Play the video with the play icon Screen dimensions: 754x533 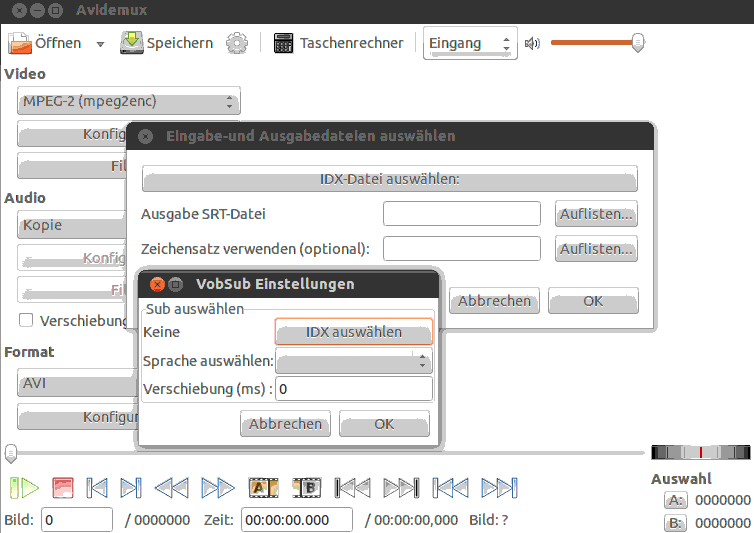point(24,488)
